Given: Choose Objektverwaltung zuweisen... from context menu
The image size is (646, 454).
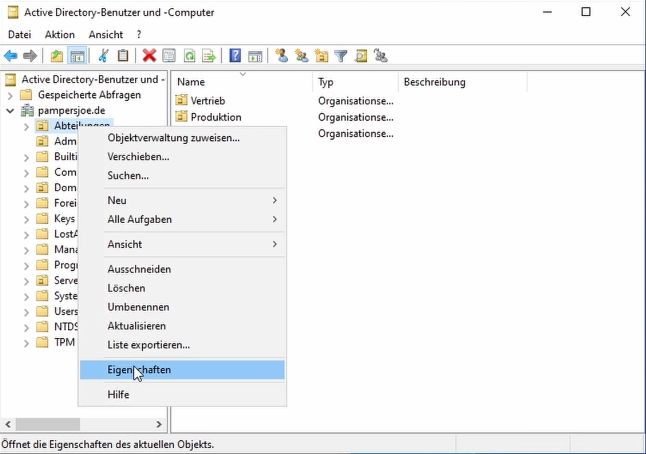Looking at the screenshot, I should pyautogui.click(x=182, y=138).
